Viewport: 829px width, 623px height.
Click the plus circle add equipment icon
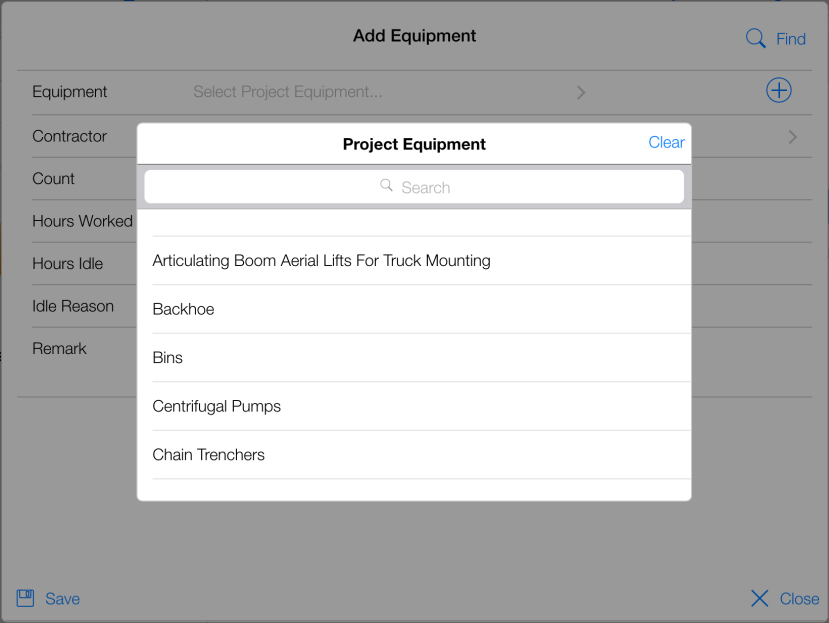click(x=778, y=91)
